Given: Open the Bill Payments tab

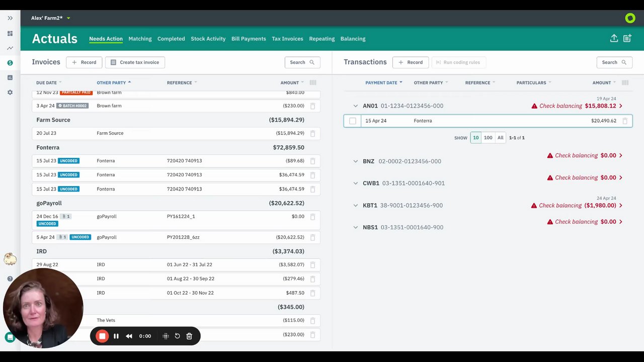Looking at the screenshot, I should click(249, 39).
